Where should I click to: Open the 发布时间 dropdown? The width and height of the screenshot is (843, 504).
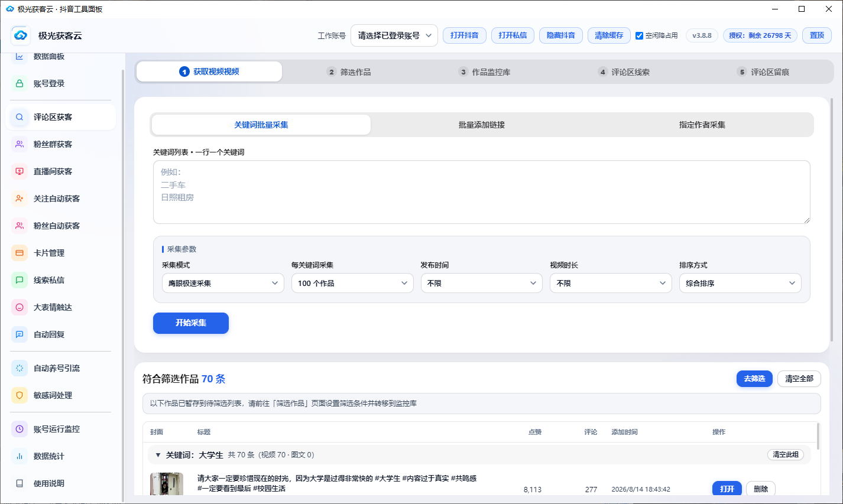(x=482, y=283)
